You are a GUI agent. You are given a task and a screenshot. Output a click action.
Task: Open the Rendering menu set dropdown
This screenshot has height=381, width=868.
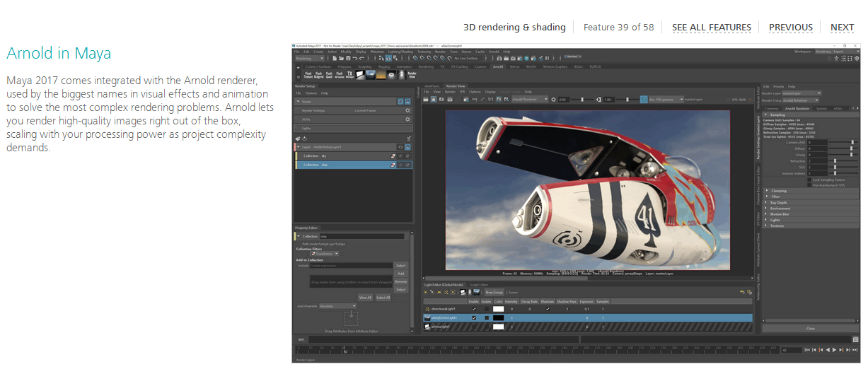point(310,58)
